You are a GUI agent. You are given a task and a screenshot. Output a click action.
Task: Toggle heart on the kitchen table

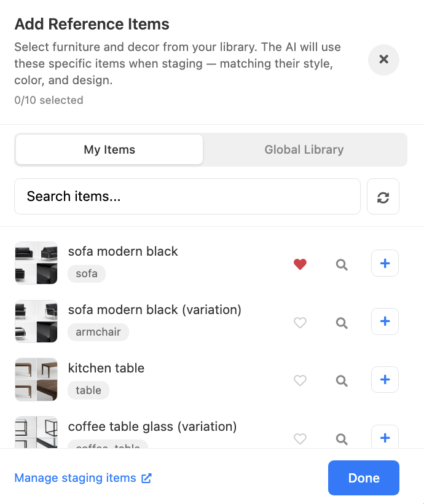pos(300,380)
